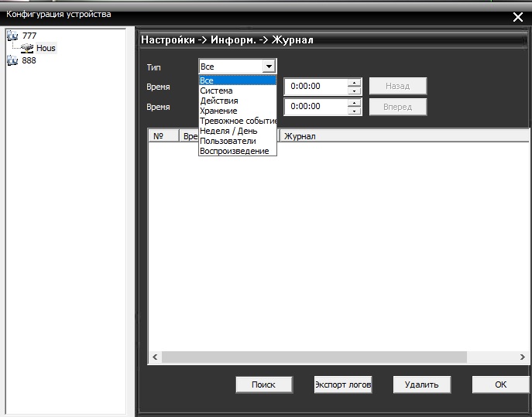Open the Тип dropdown arrow

(268, 67)
